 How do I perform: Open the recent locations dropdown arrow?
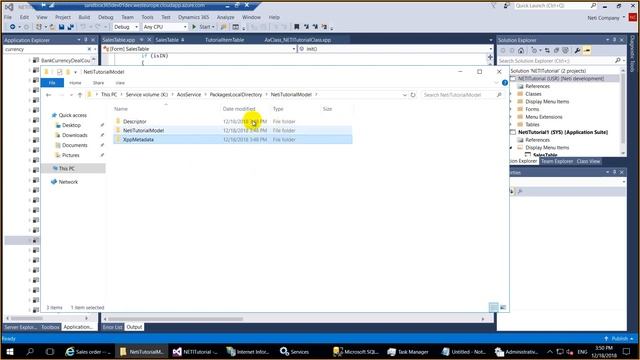(x=71, y=95)
